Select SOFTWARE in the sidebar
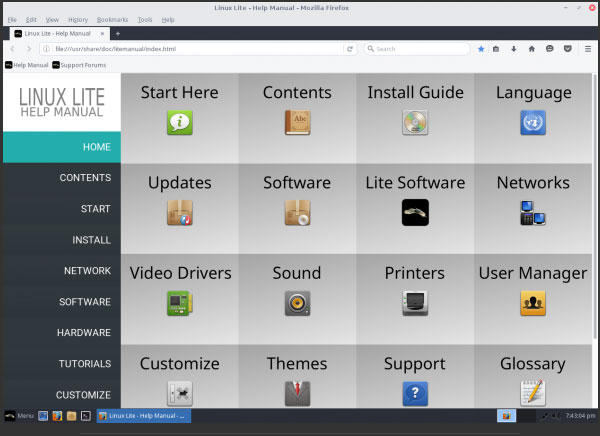 [x=62, y=302]
